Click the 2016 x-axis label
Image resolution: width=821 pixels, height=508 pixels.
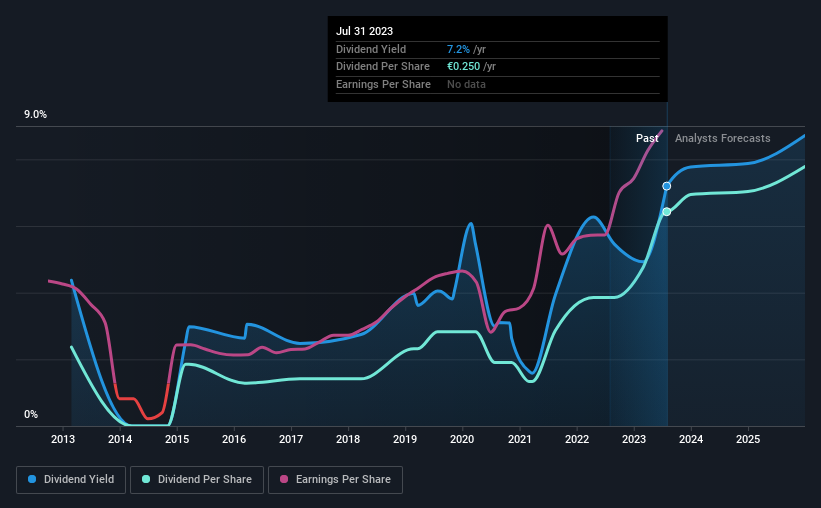click(x=234, y=439)
